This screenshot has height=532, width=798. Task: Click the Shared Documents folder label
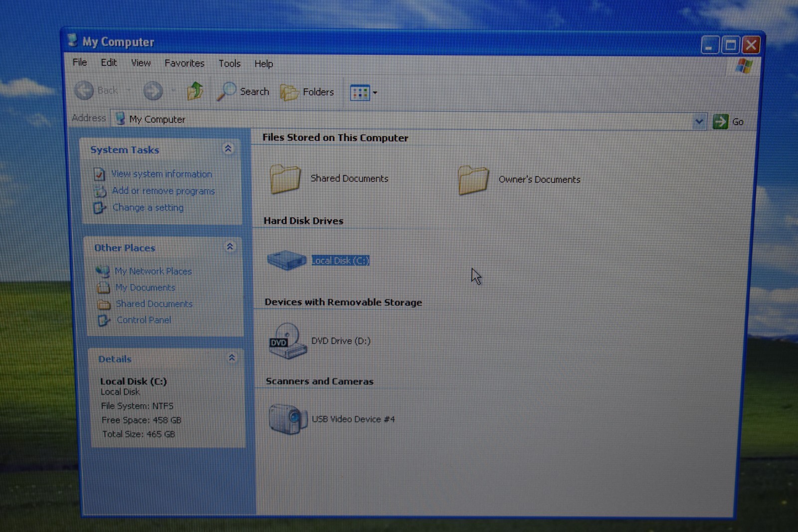tap(349, 178)
